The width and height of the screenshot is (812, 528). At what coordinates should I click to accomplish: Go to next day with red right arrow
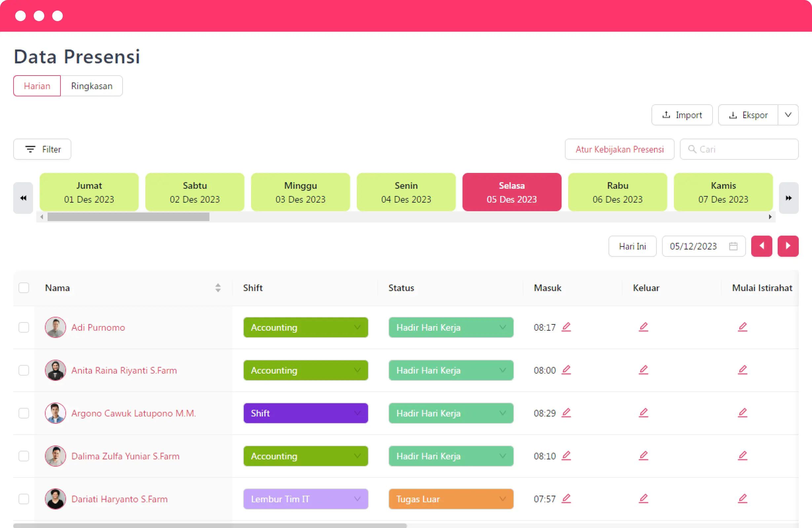coord(788,246)
